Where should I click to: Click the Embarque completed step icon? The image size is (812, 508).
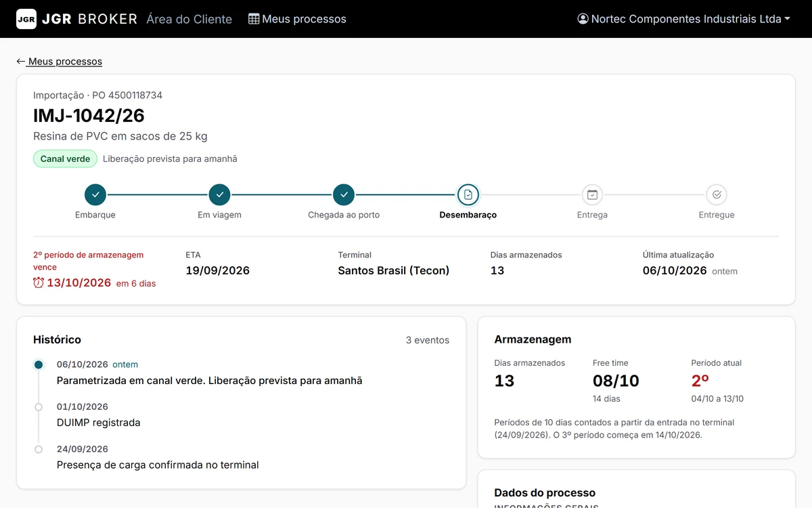point(95,195)
